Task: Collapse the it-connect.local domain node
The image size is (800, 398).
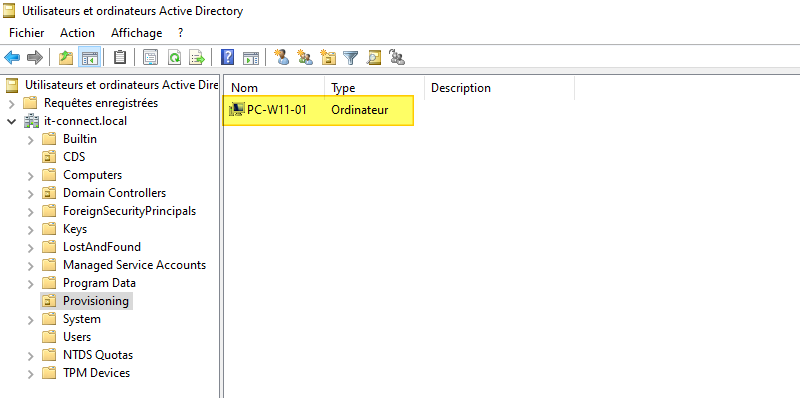Action: point(12,121)
